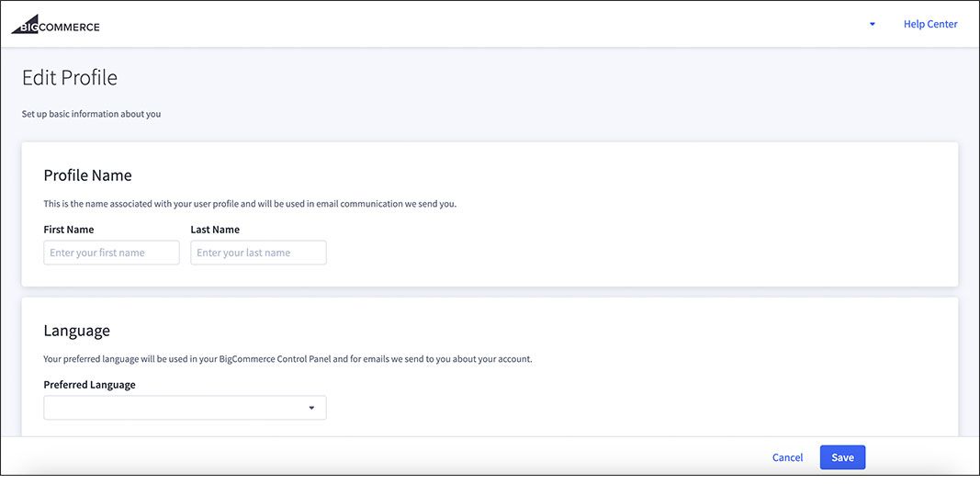Viewport: 980px width, 484px height.
Task: Click the BigCommerce logo
Action: pyautogui.click(x=55, y=25)
